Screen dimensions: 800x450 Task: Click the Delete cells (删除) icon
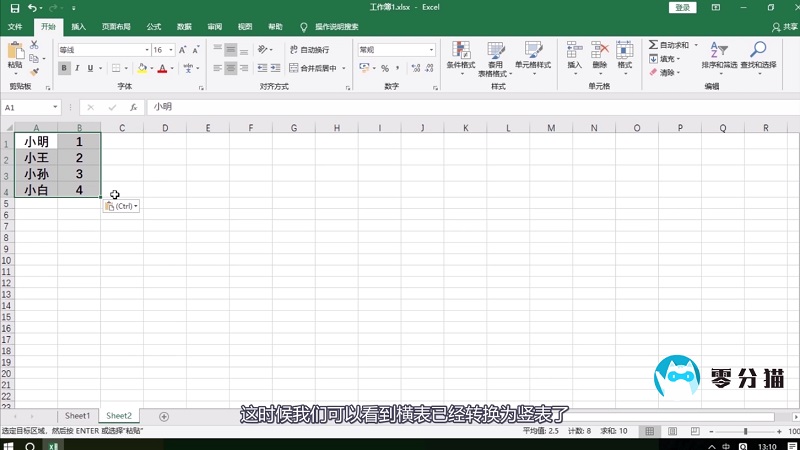tap(599, 55)
